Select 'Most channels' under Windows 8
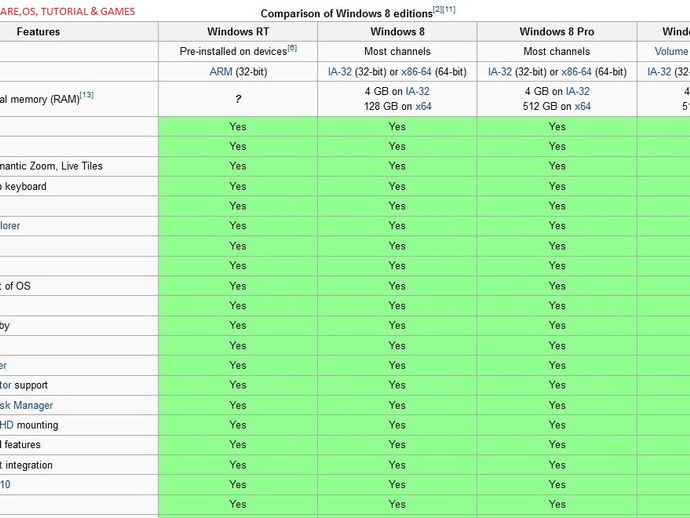The image size is (690, 518). tap(397, 51)
